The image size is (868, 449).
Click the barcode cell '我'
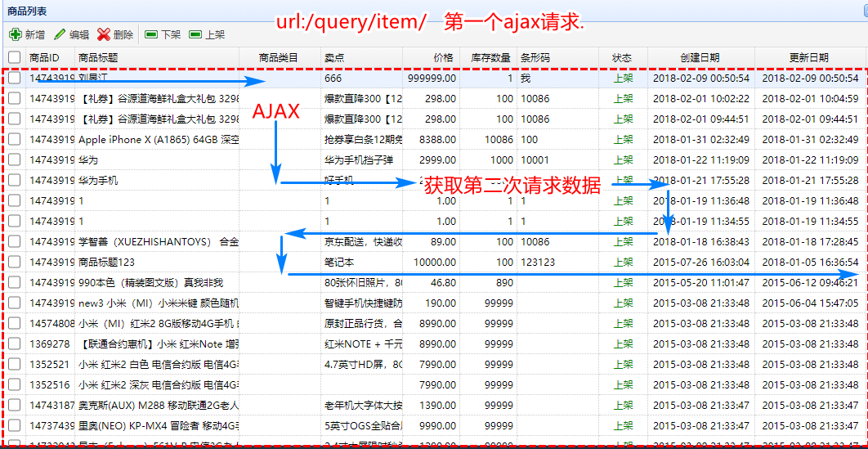point(526,78)
